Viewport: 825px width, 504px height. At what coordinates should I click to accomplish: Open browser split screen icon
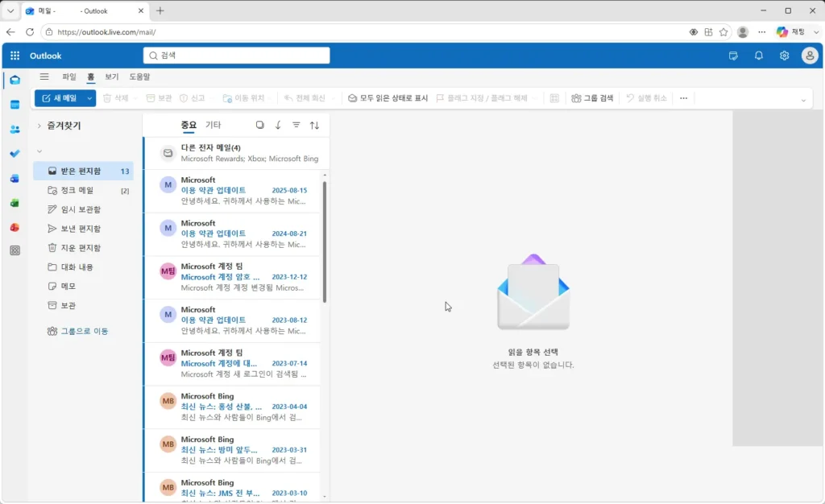[x=709, y=32]
